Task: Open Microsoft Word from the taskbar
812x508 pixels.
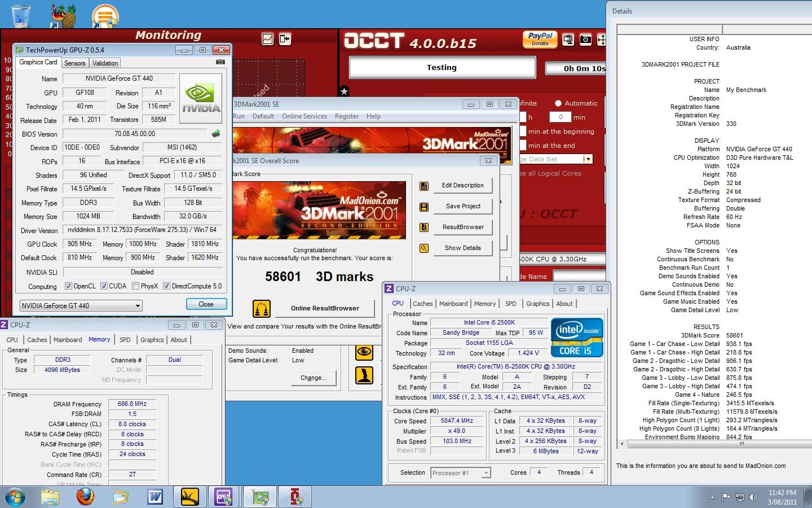Action: click(155, 497)
